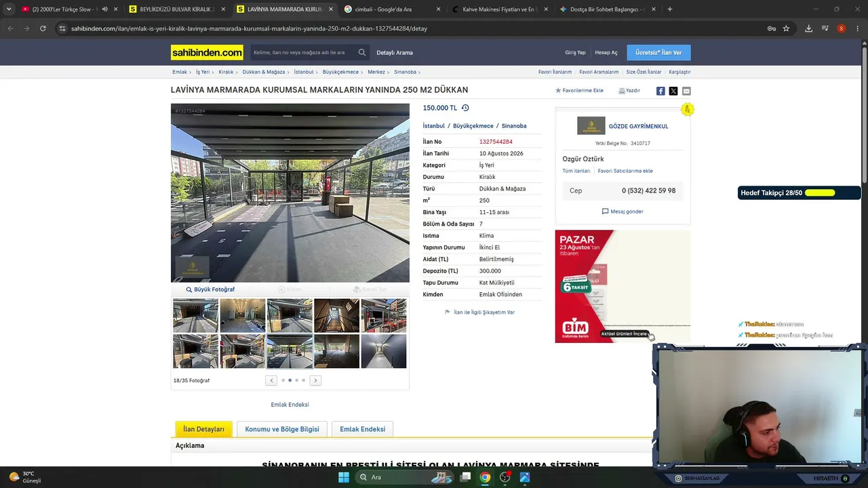Open the Dükkan & Mağaza breadcrumb

coord(264,72)
